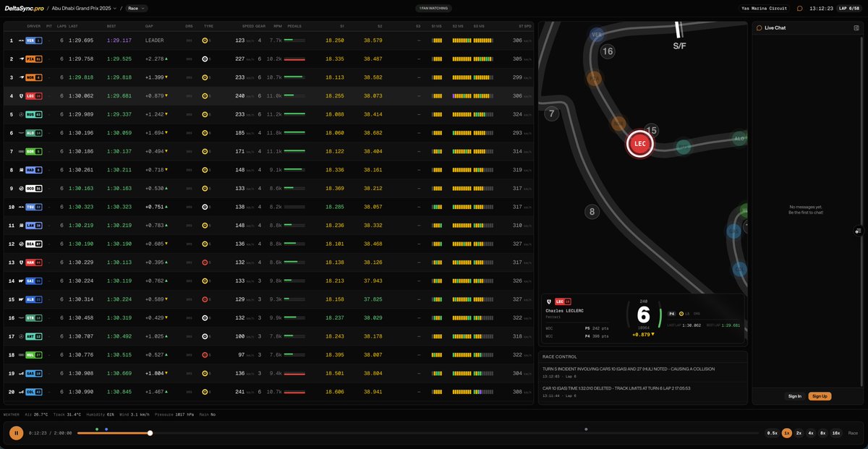This screenshot has height=449, width=868.
Task: Select the LEC car marker on the track map
Action: 639,143
